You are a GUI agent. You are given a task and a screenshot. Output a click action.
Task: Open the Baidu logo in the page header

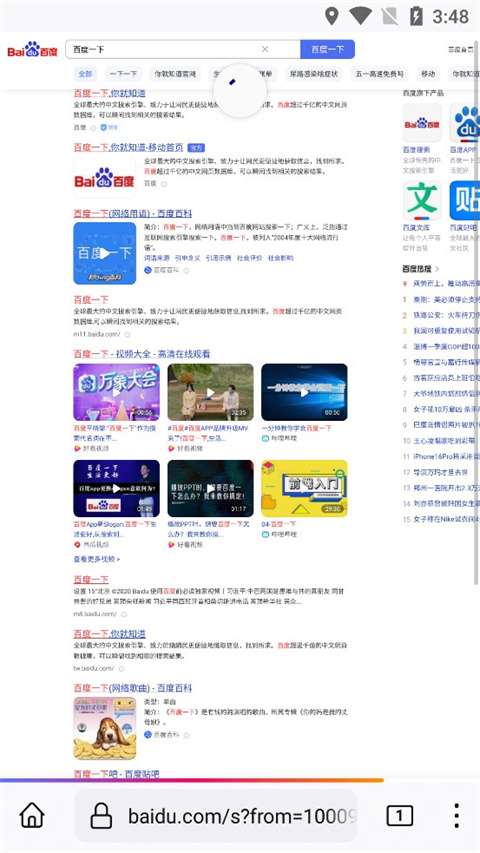point(32,50)
